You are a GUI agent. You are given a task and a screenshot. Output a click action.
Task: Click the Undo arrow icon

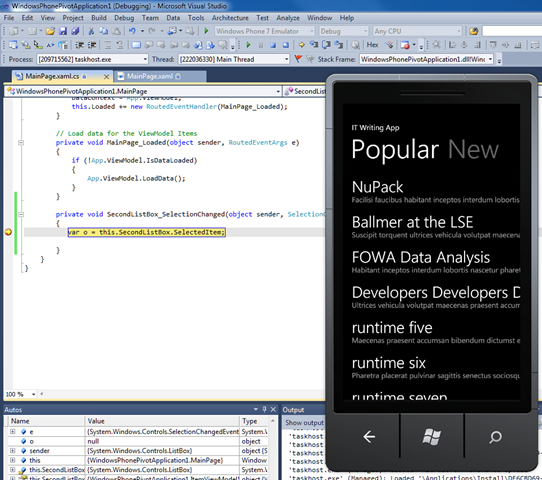click(x=132, y=31)
